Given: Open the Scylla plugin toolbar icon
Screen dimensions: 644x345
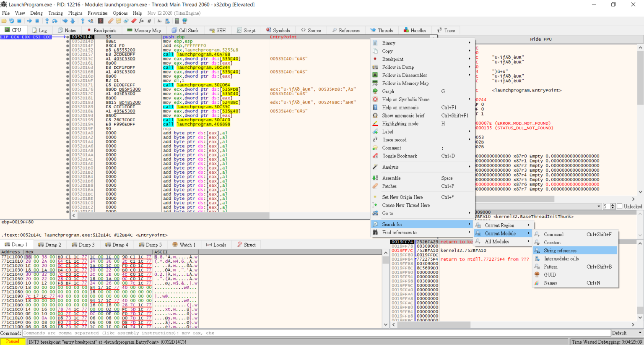Looking at the screenshot, I should click(x=101, y=21).
